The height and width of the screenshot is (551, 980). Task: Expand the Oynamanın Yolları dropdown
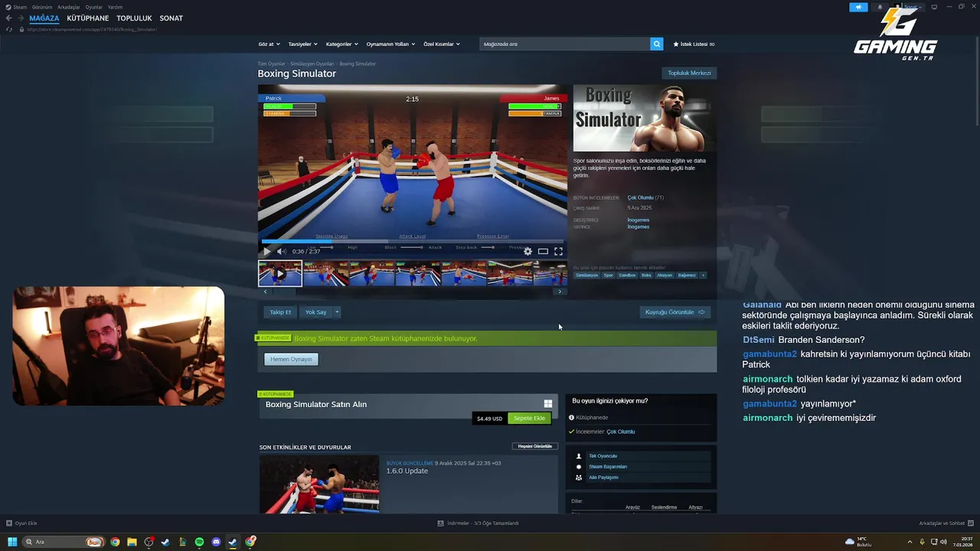point(390,44)
